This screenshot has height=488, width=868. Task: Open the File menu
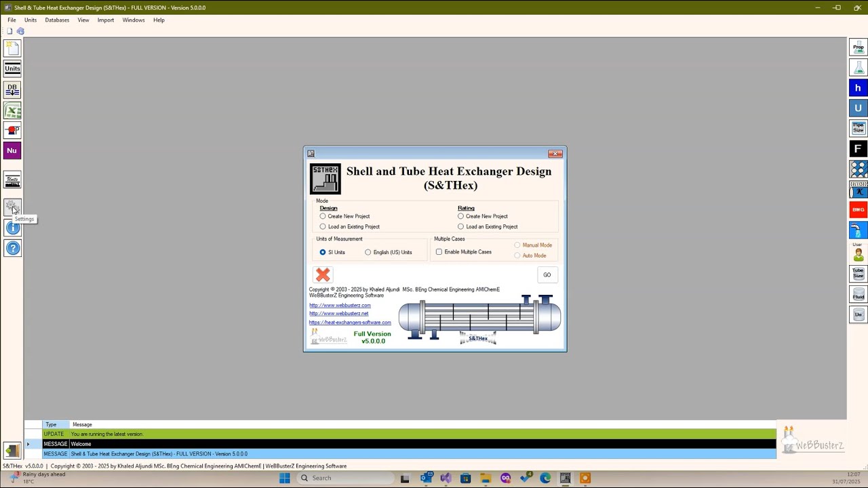[12, 20]
